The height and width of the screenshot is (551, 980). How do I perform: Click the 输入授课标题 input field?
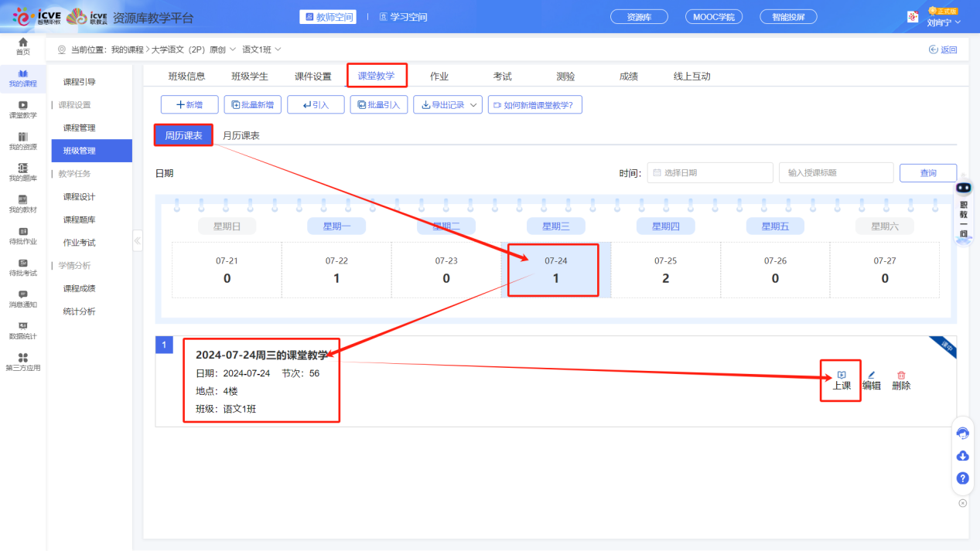835,172
